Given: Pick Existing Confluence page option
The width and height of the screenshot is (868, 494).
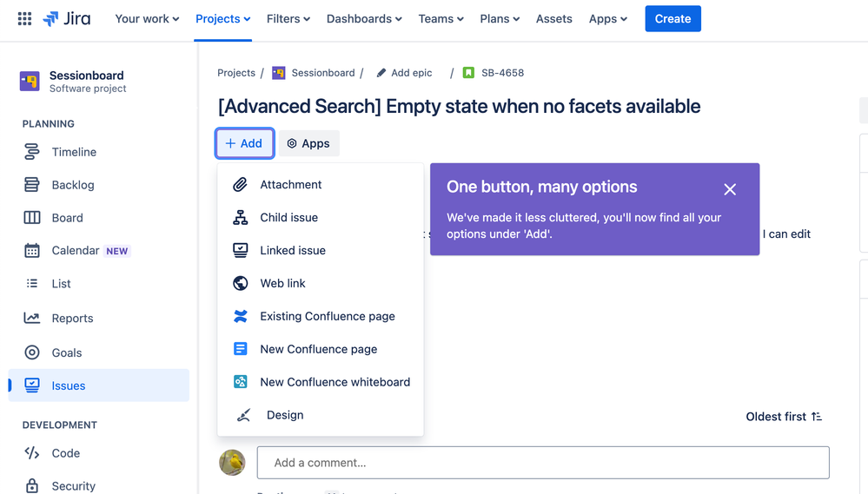Looking at the screenshot, I should (x=320, y=316).
